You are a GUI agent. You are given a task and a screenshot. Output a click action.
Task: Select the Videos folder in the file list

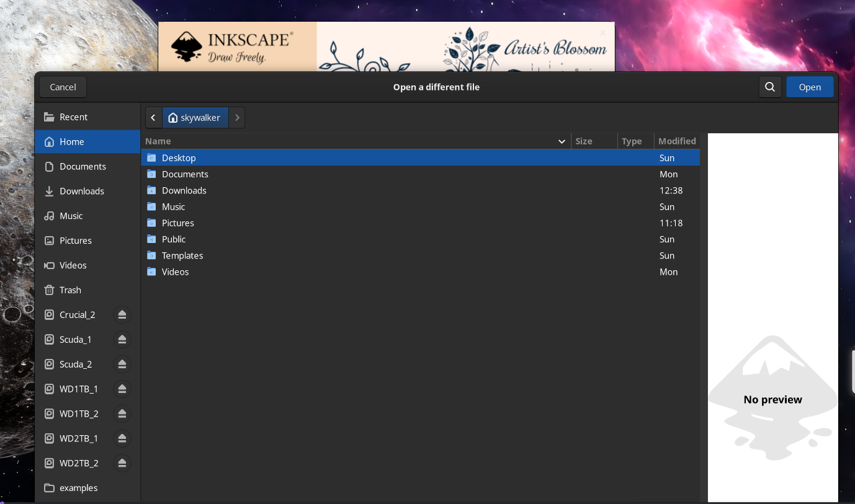click(x=421, y=272)
